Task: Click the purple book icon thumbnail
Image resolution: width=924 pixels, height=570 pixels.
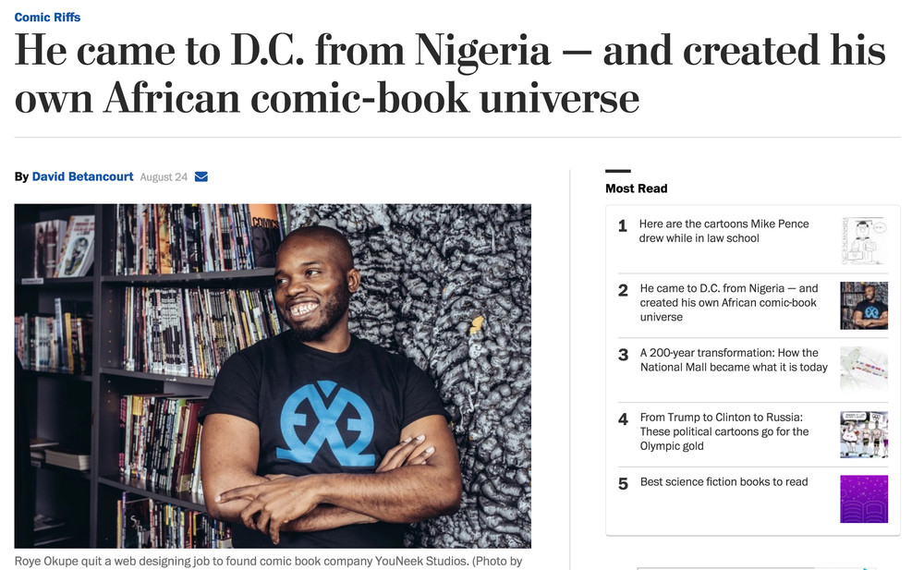Action: point(864,499)
